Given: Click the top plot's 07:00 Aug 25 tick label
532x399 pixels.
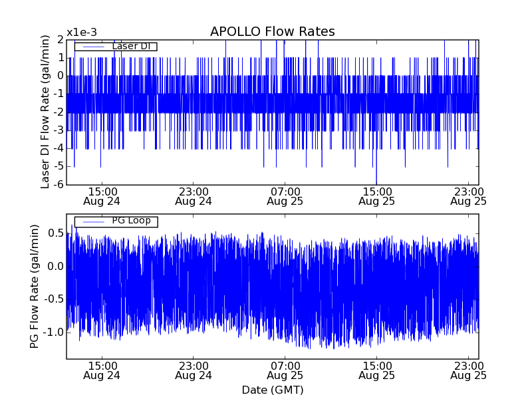Looking at the screenshot, I should click(x=285, y=196).
